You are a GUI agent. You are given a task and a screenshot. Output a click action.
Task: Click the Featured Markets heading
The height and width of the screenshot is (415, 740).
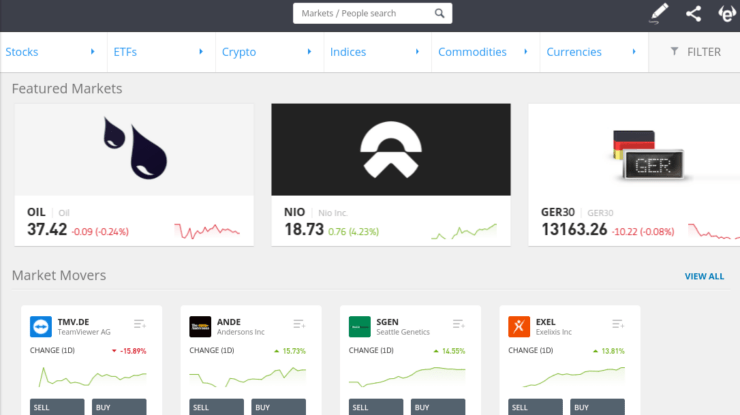click(67, 88)
